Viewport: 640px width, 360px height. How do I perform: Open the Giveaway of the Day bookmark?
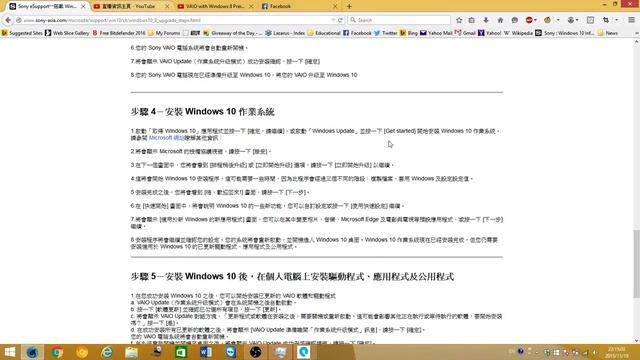coord(233,33)
